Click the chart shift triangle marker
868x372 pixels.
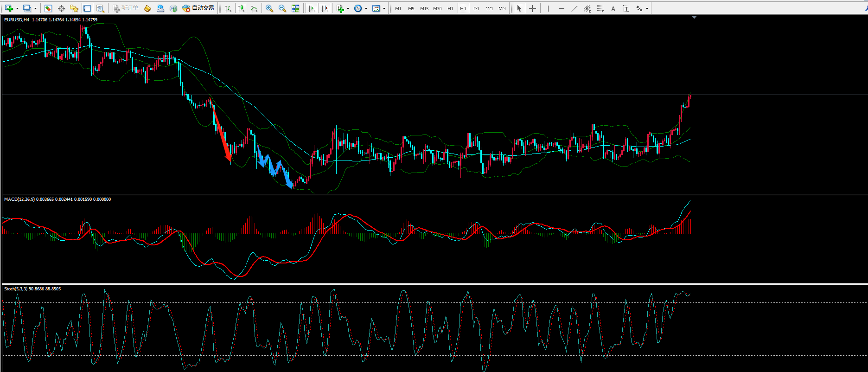(x=694, y=17)
